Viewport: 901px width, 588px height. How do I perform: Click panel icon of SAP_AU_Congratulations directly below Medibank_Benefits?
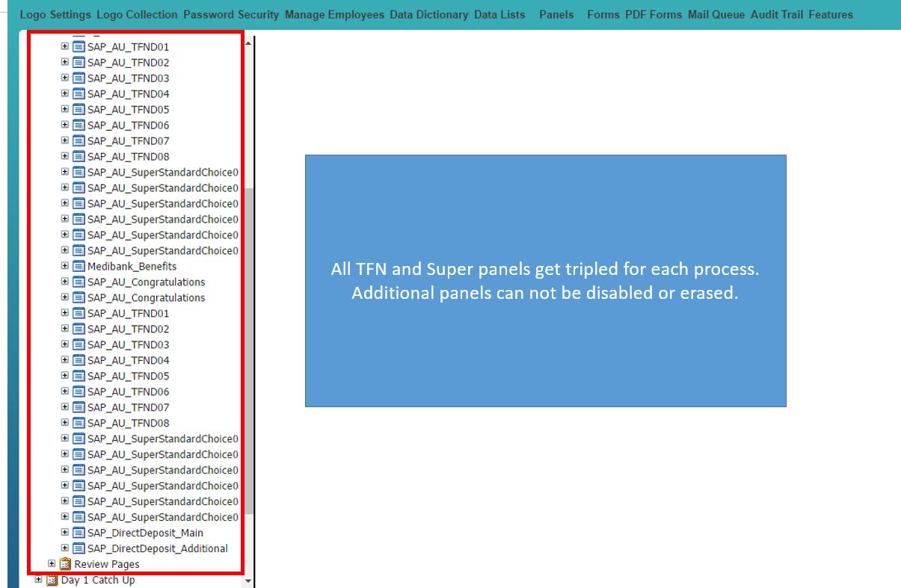coord(79,282)
